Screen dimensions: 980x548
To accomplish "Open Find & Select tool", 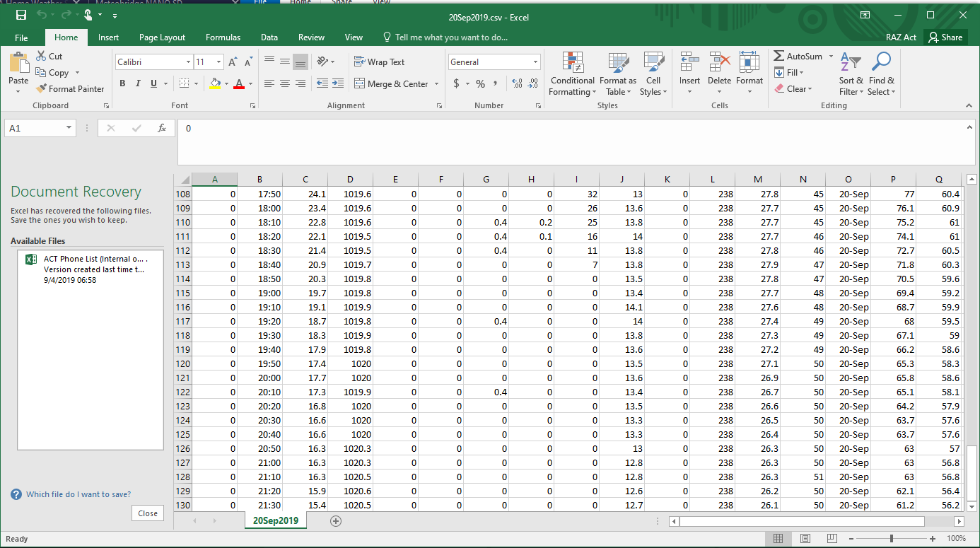I will click(881, 74).
